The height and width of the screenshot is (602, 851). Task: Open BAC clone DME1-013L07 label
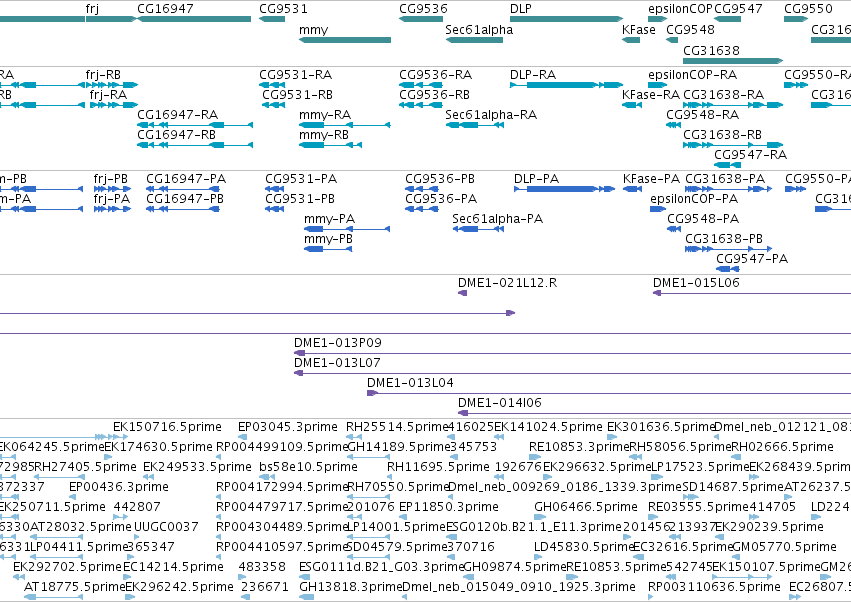click(337, 363)
